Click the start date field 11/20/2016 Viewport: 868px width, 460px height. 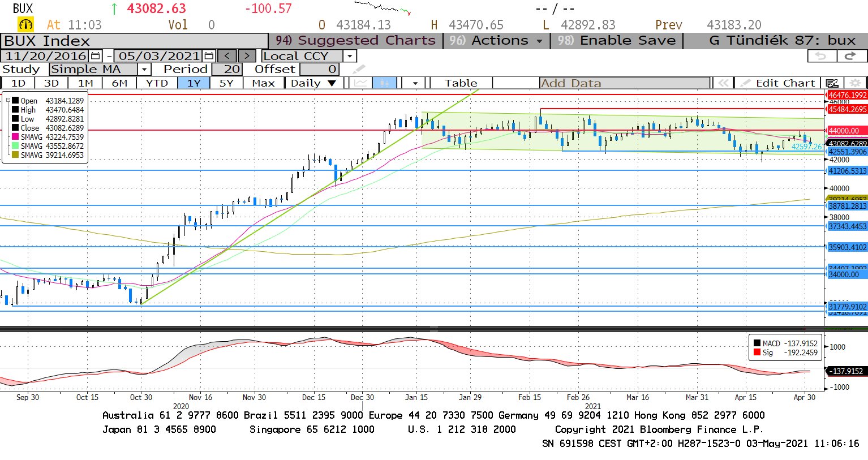click(46, 56)
